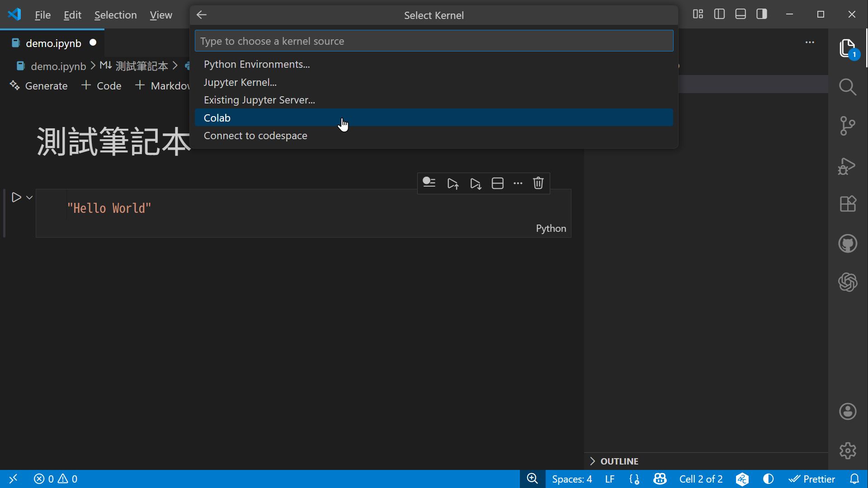Open the Extensions view
Image resolution: width=868 pixels, height=488 pixels.
tap(848, 204)
